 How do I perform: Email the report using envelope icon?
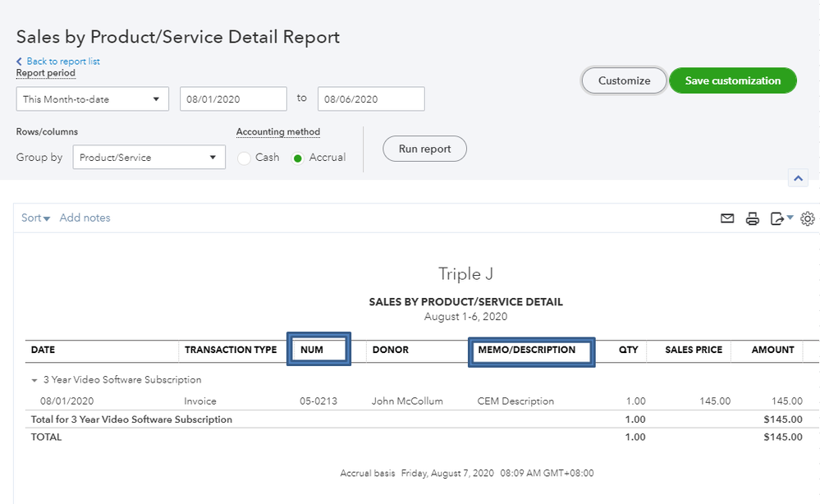[x=727, y=218]
